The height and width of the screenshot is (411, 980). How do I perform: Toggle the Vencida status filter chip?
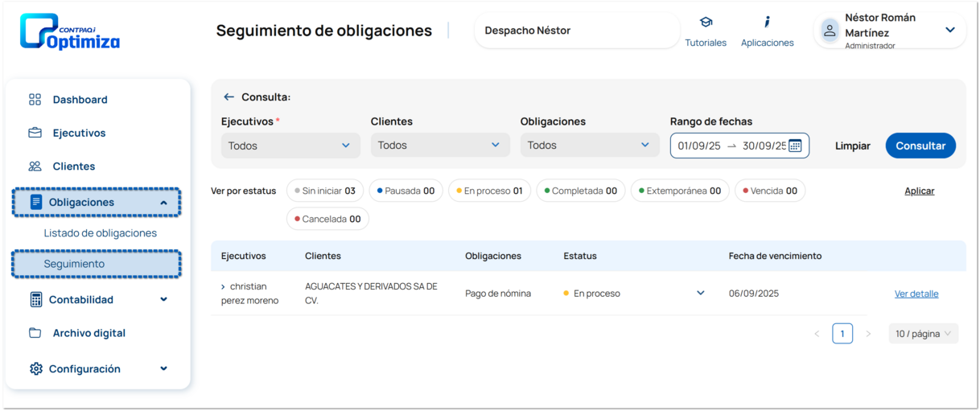click(x=769, y=191)
